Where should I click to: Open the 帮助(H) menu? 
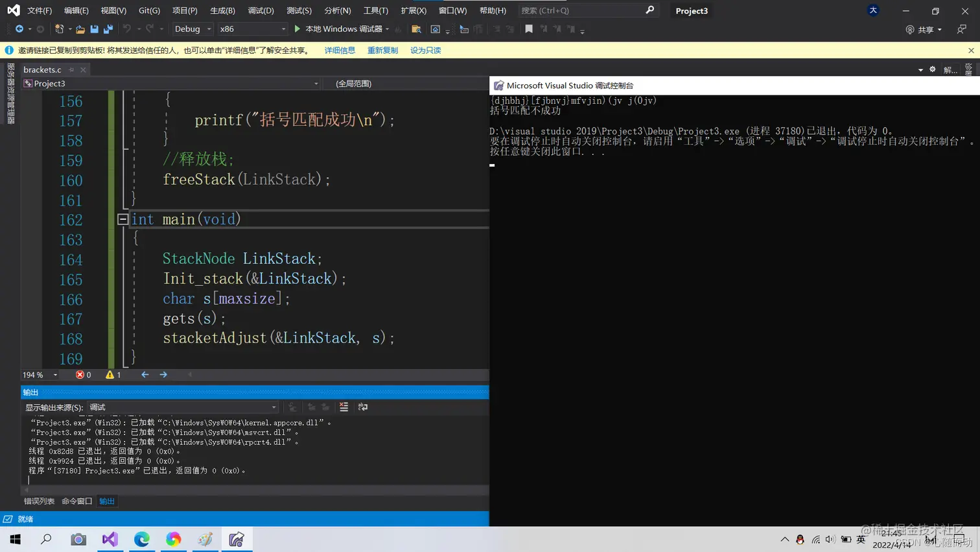[x=493, y=10]
